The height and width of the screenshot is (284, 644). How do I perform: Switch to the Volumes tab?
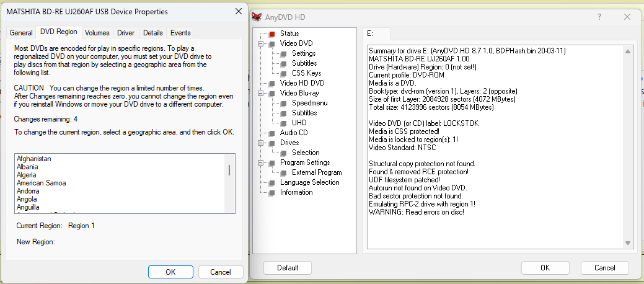[x=97, y=33]
